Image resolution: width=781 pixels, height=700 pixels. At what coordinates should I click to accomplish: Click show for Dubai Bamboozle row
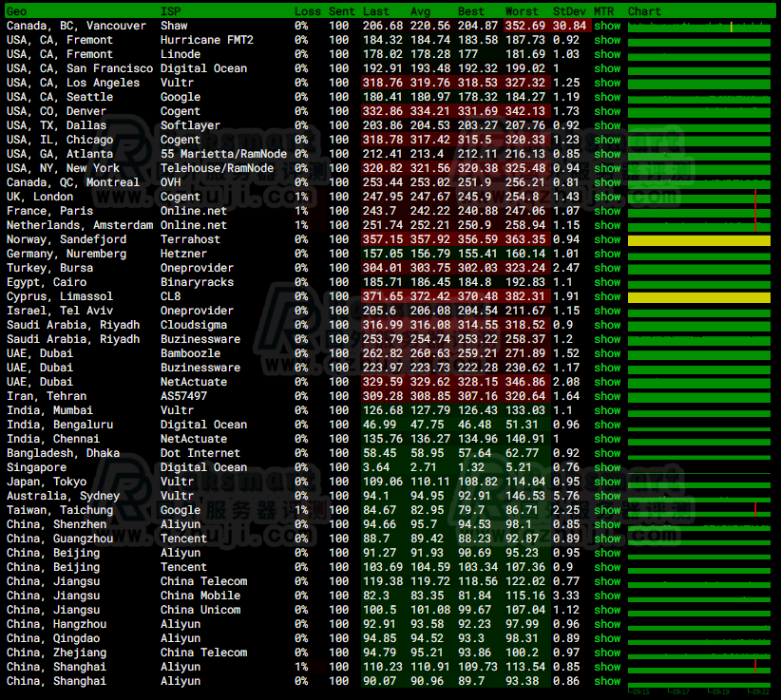tap(607, 353)
